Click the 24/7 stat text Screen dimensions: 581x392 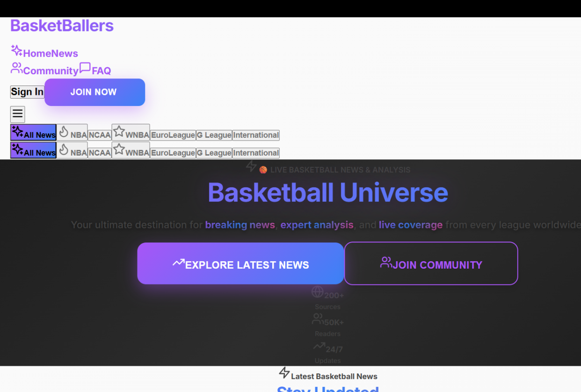click(334, 349)
